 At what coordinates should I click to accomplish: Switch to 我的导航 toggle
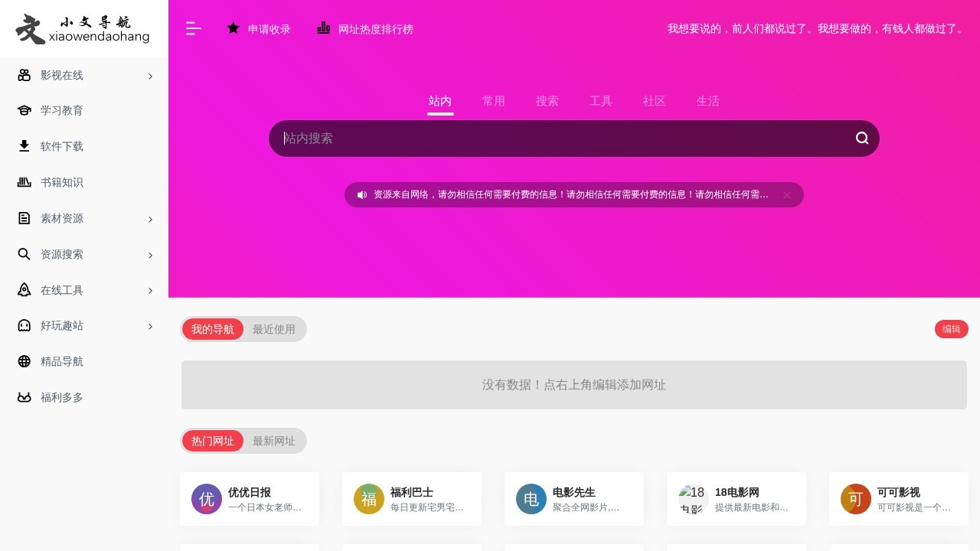213,329
